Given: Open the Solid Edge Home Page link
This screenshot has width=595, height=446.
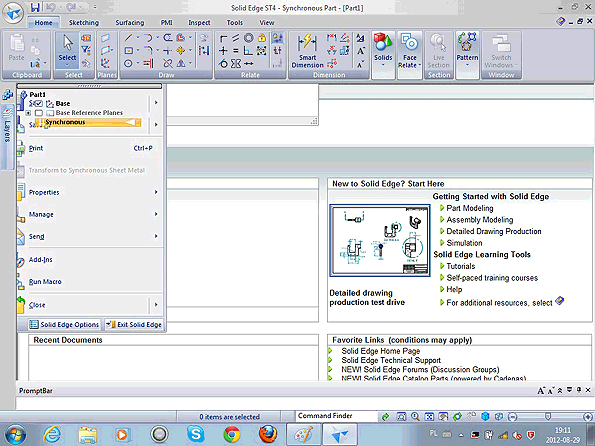Looking at the screenshot, I should click(x=381, y=351).
